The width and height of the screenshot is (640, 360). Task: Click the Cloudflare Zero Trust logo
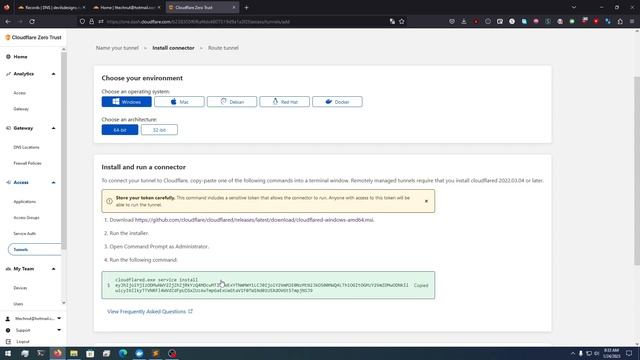33,37
